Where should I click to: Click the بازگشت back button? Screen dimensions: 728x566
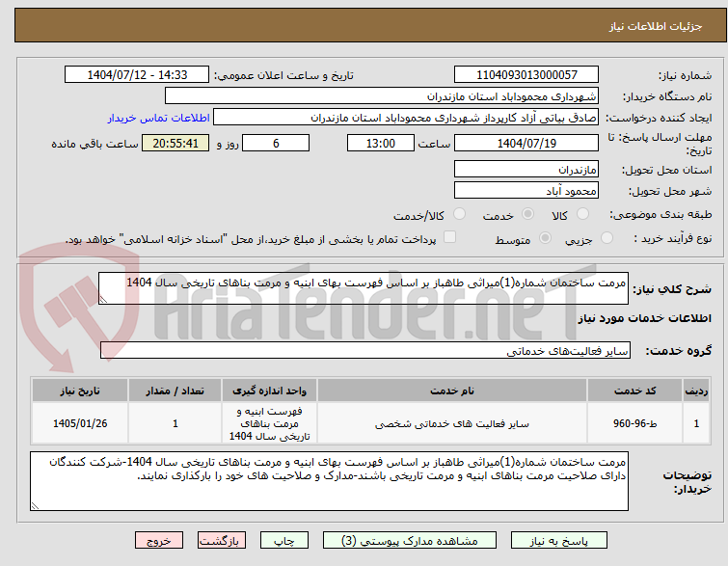pyautogui.click(x=222, y=541)
